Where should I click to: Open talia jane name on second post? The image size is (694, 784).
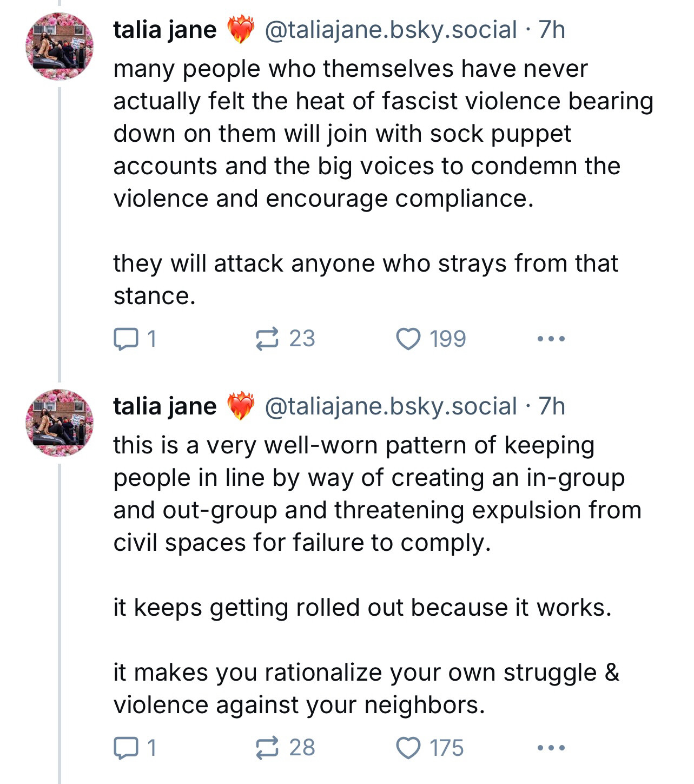pyautogui.click(x=165, y=406)
